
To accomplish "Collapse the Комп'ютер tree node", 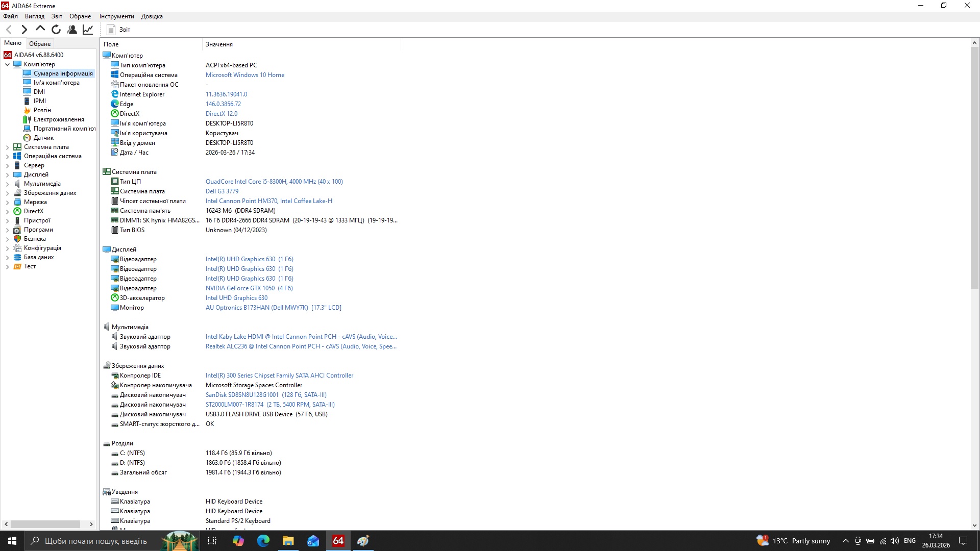I will point(7,65).
